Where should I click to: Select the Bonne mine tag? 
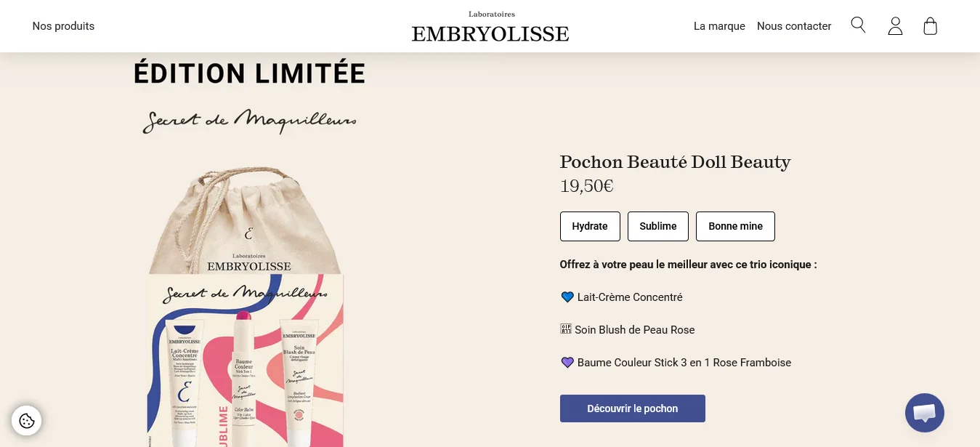pos(735,226)
